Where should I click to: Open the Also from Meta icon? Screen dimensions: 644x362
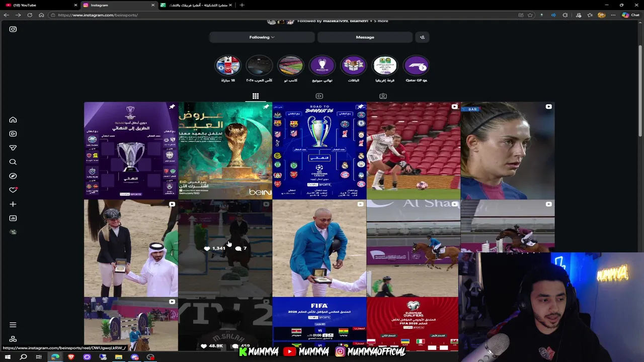coord(13,339)
